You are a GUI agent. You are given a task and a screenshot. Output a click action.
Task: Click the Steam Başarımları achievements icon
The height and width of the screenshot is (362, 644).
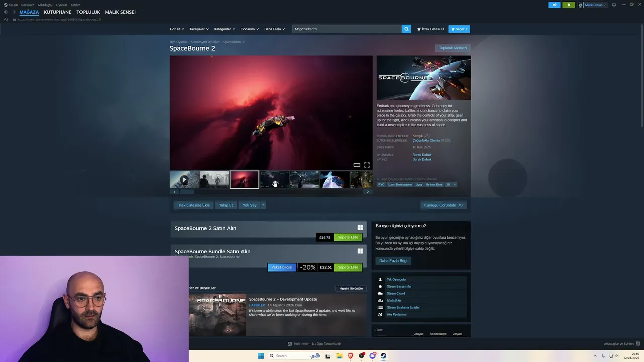380,286
